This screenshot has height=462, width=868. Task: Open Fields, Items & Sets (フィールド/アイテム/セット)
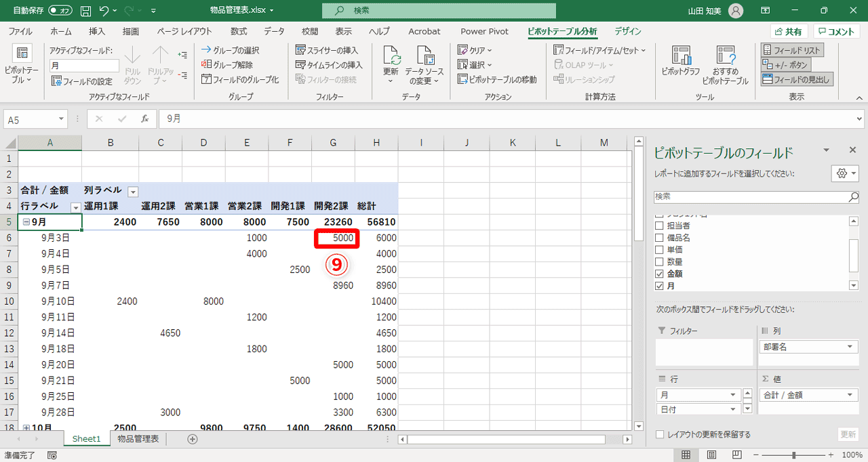pos(600,50)
